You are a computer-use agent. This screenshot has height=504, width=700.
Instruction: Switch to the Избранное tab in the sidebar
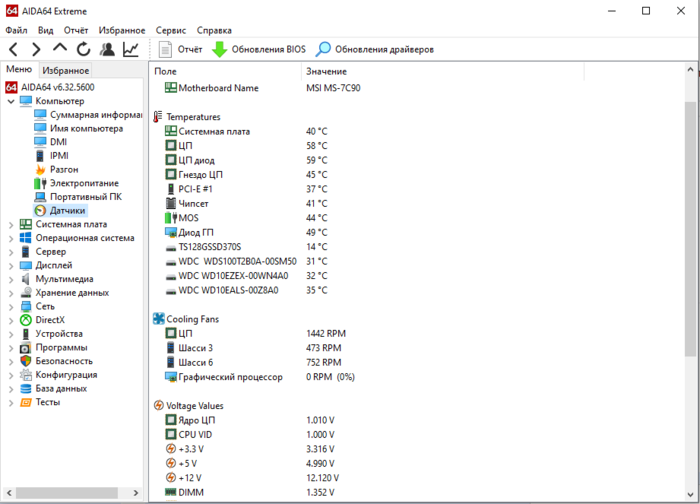[x=66, y=70]
